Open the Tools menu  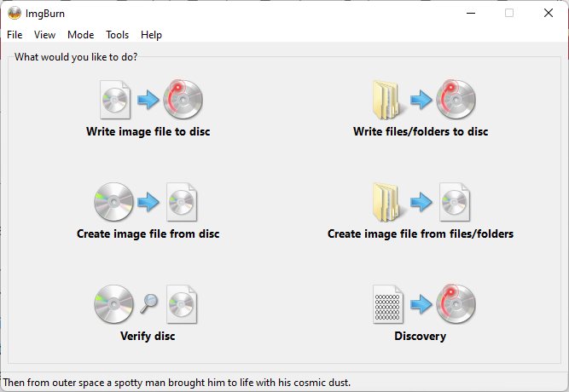(x=117, y=35)
